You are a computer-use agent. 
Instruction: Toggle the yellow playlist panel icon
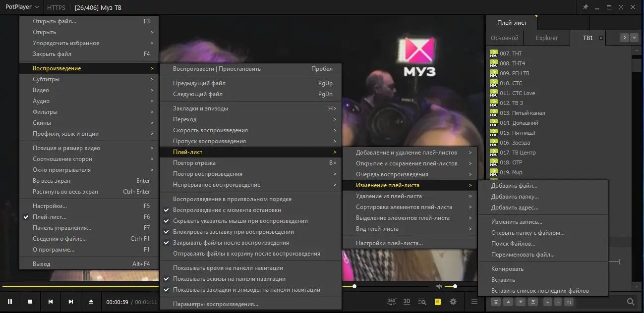point(438,301)
